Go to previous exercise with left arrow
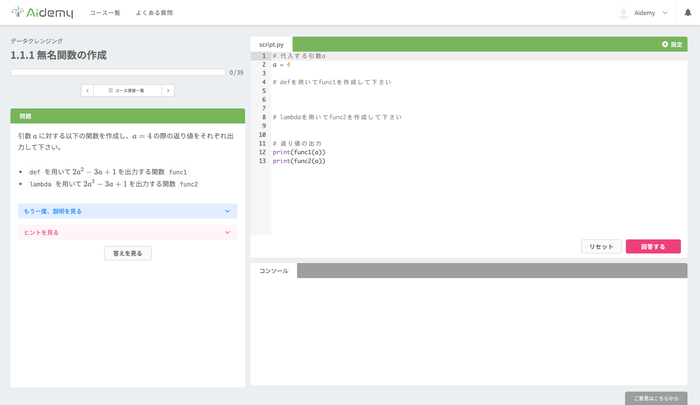 88,90
